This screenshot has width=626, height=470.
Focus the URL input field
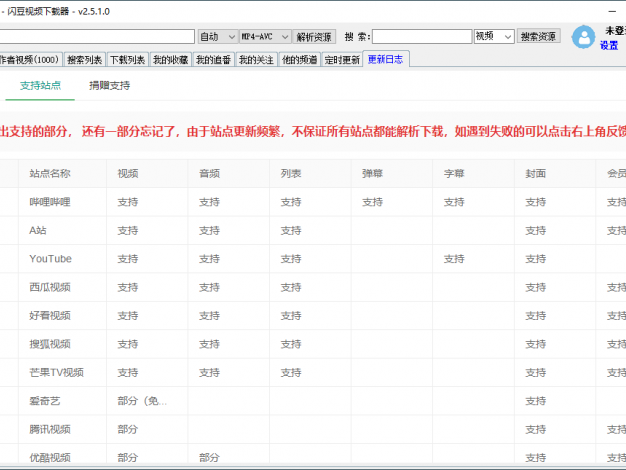coord(97,37)
